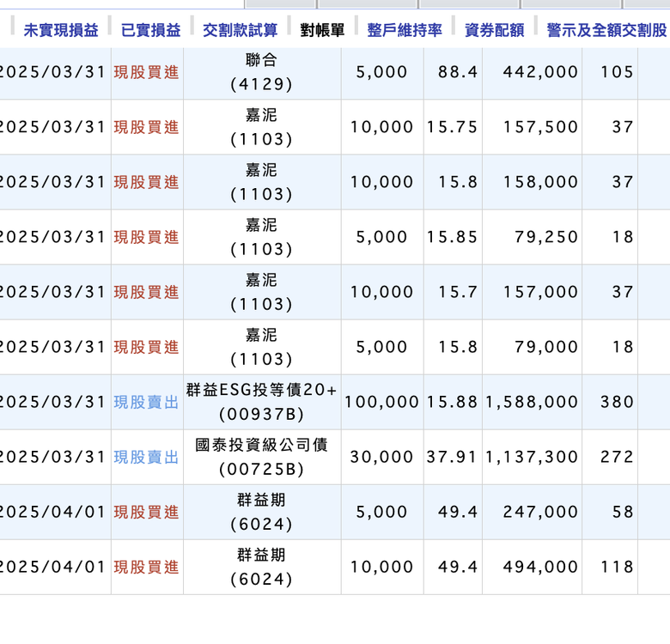
Task: Click date 2025/04/01 in the 247,000 row
Action: (x=52, y=513)
